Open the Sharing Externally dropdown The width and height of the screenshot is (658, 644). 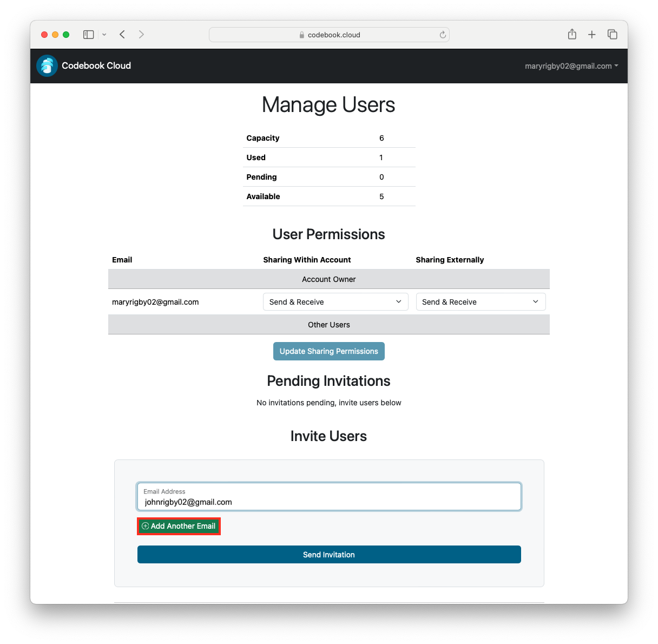(481, 301)
